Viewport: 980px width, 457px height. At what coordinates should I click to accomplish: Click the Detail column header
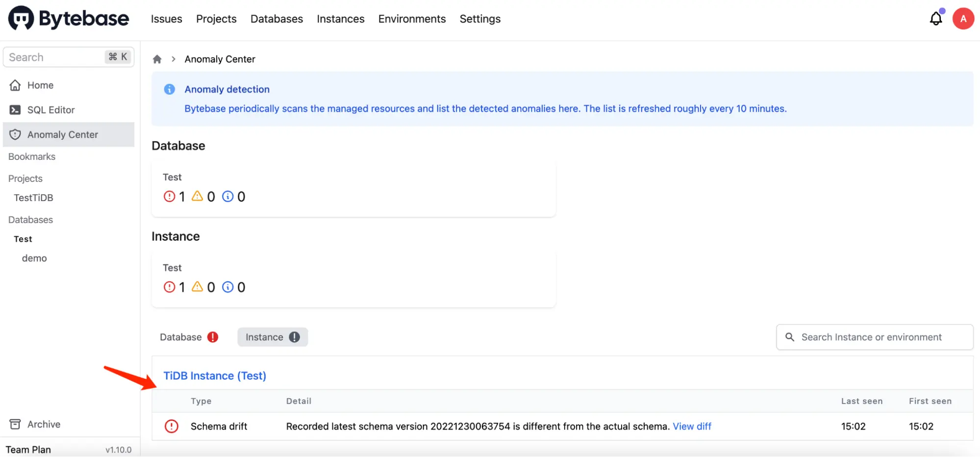(299, 401)
